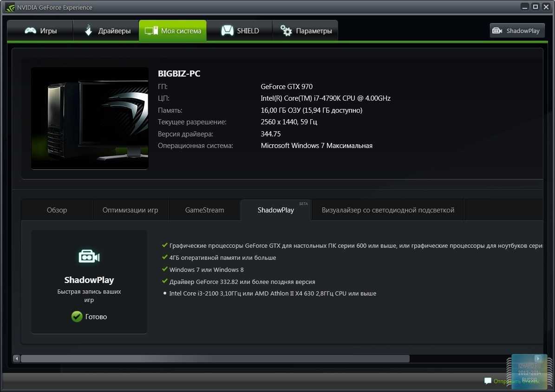Screen dimensions: 555x392
Task: Click the feedback speech bubble icon
Action: 488,381
